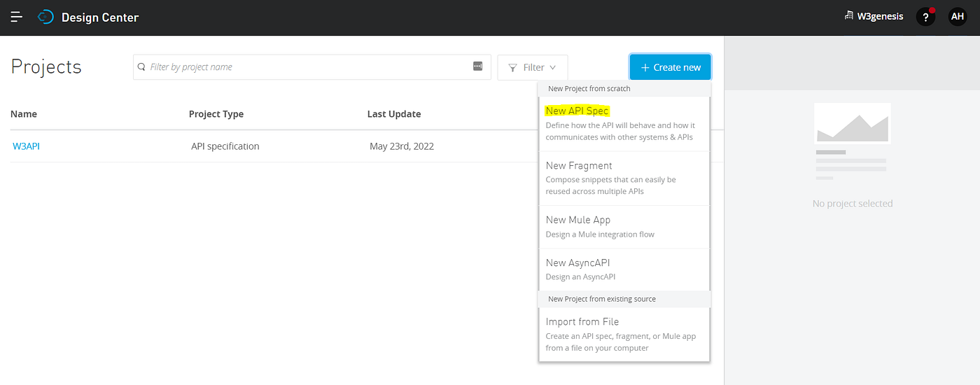The height and width of the screenshot is (385, 980).
Task: Click the funnel icon on Filter button
Action: (513, 68)
